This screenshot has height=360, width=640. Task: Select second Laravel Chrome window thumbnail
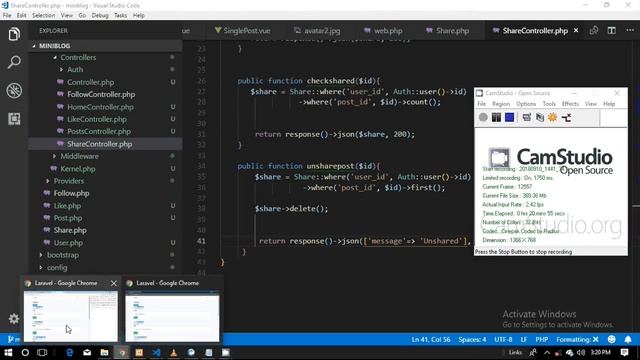(x=172, y=316)
